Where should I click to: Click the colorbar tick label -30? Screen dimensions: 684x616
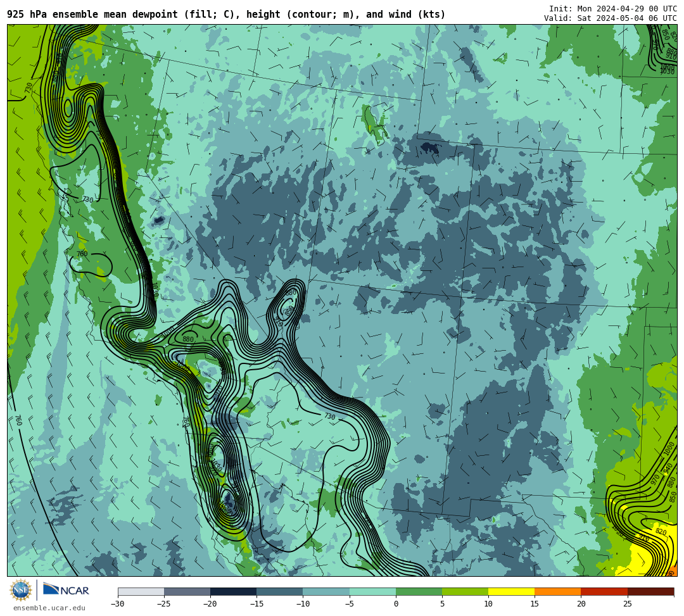tap(118, 604)
